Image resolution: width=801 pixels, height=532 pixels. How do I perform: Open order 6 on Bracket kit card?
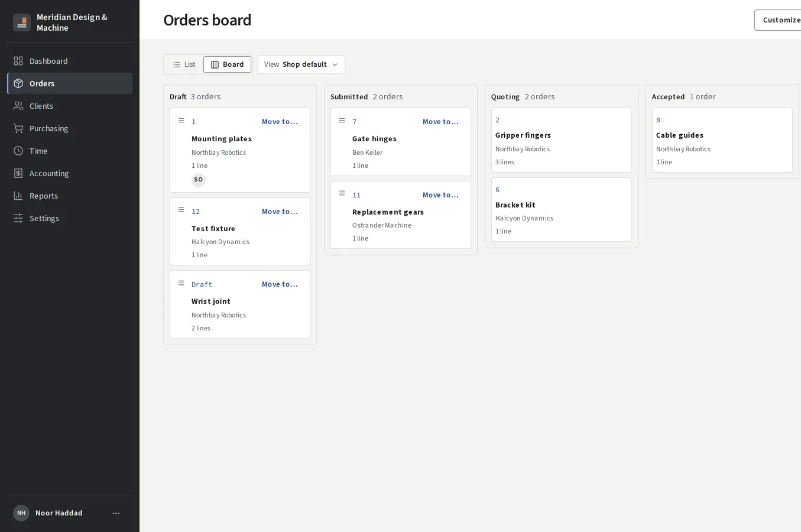pyautogui.click(x=497, y=190)
